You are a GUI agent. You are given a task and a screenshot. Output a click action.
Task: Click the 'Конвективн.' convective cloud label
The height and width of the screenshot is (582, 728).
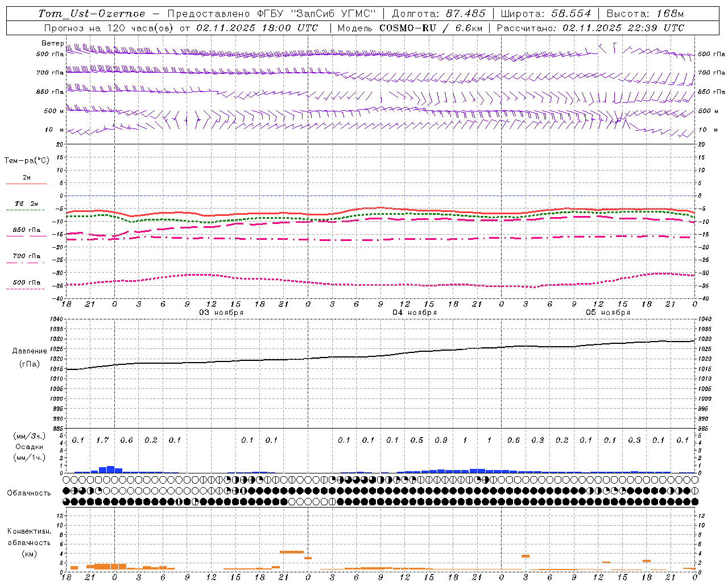(x=30, y=531)
